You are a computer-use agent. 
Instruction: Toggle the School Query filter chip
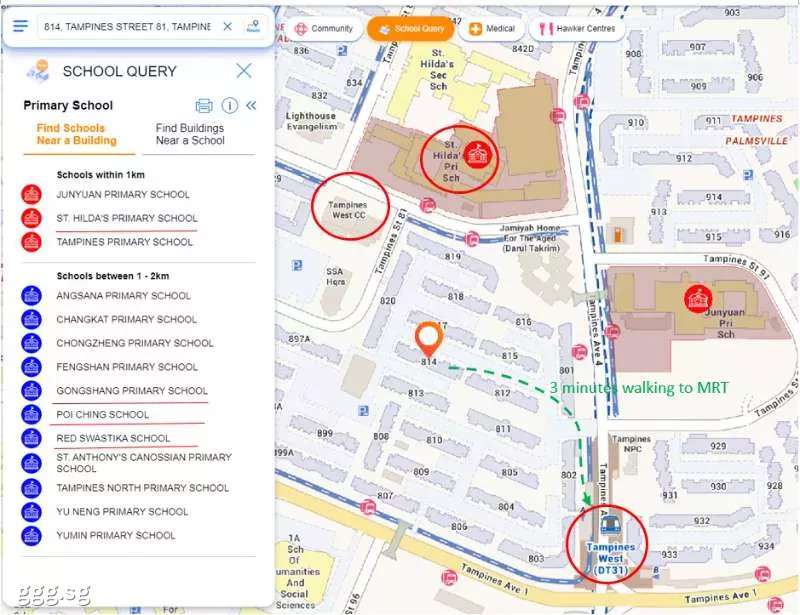(x=410, y=29)
